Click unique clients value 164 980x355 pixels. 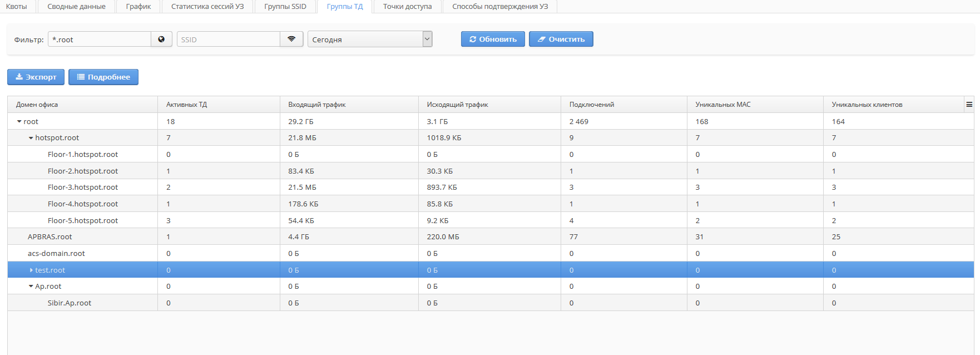click(x=838, y=121)
